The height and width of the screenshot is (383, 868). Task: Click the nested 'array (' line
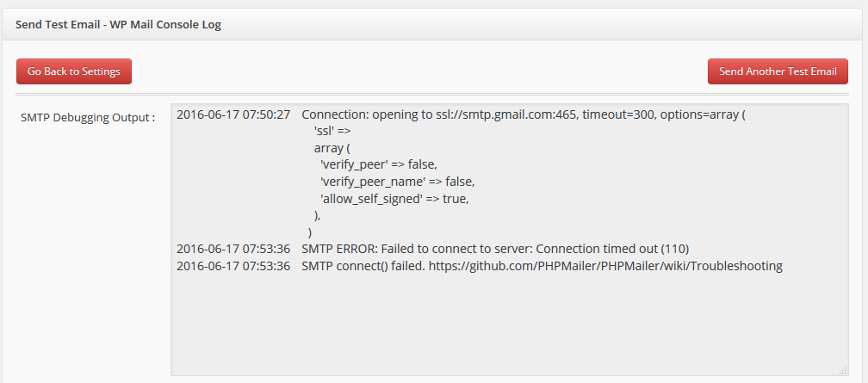tap(332, 148)
